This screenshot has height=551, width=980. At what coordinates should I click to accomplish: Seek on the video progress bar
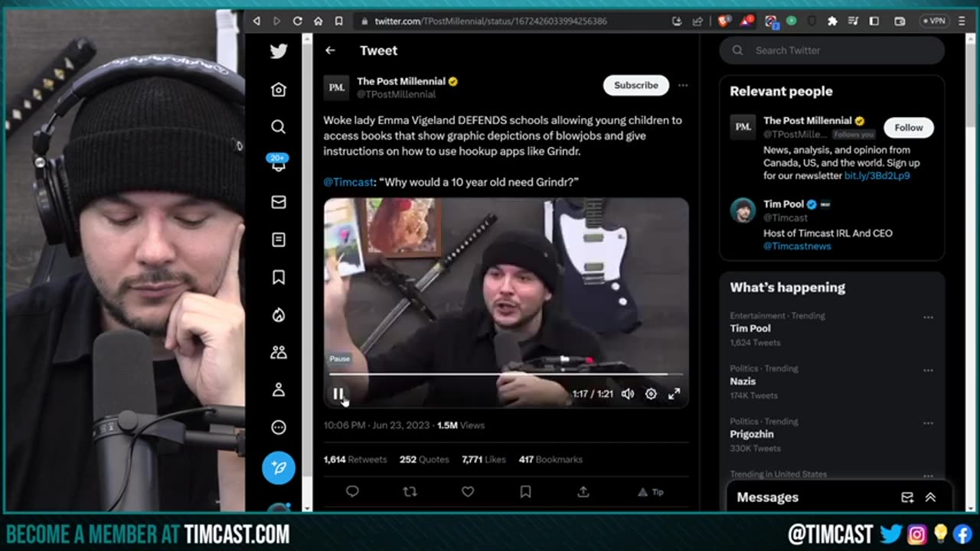505,374
